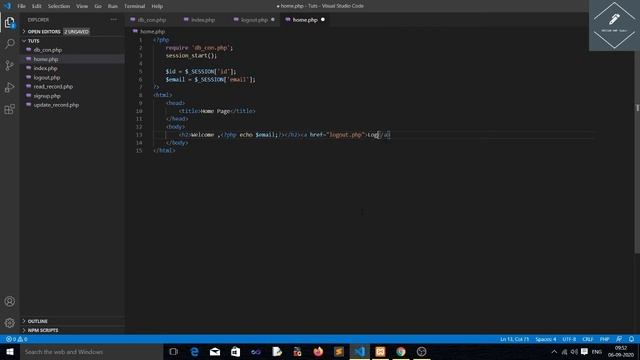Open the Help menu
640x360 pixels.
[157, 6]
